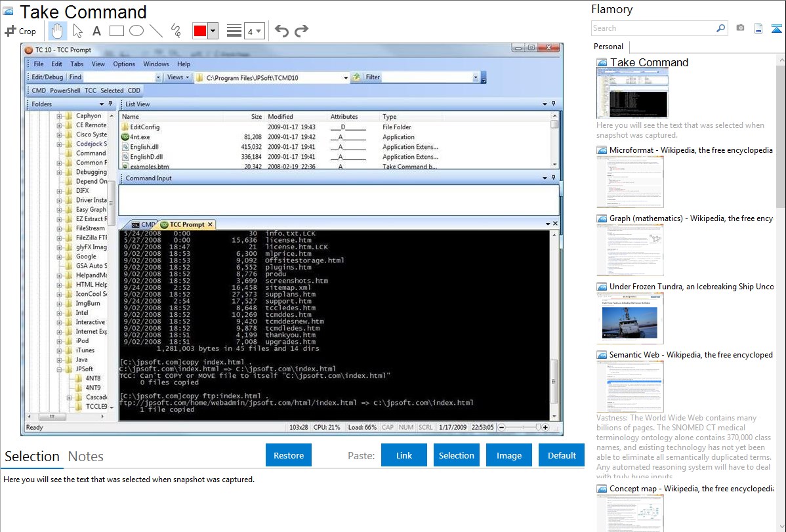Click the red color swatch

[x=200, y=31]
